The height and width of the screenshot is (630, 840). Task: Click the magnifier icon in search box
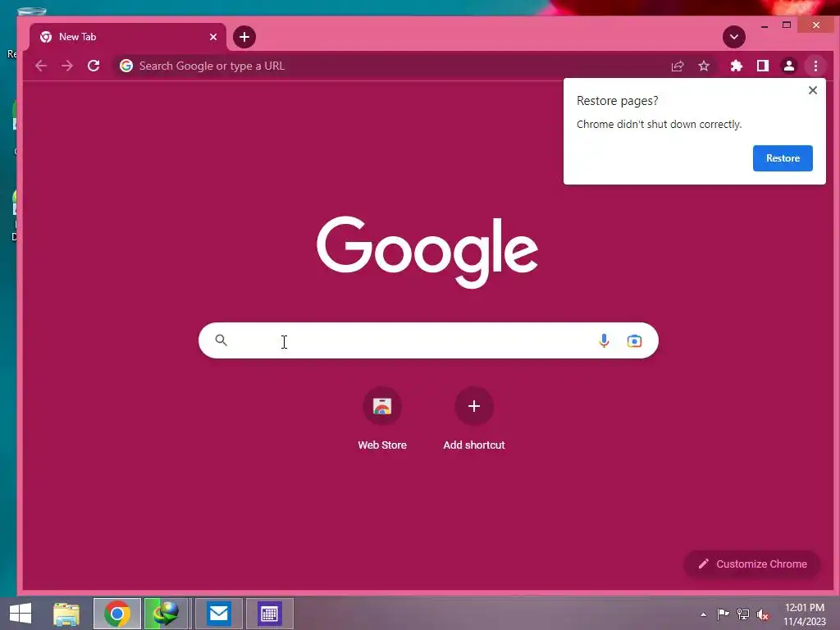click(221, 340)
